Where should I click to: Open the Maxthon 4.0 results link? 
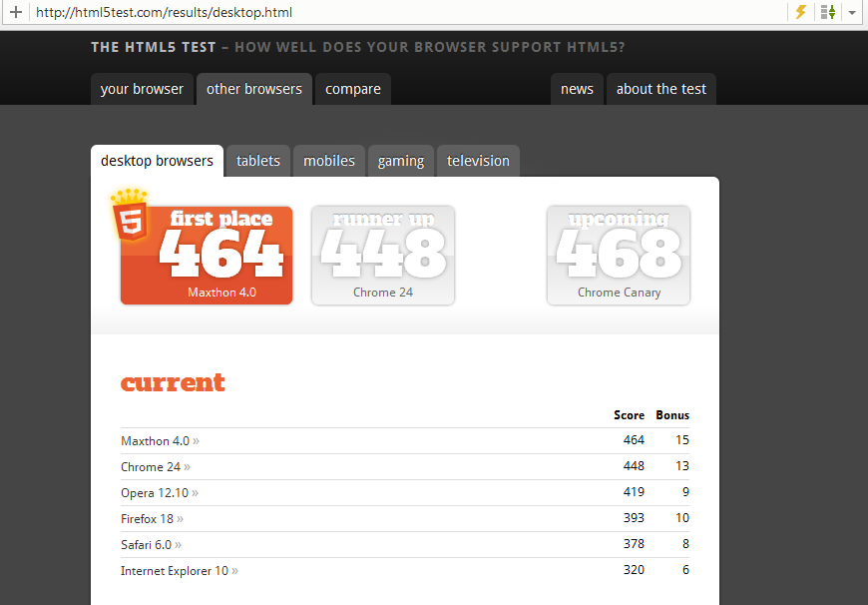tap(160, 441)
